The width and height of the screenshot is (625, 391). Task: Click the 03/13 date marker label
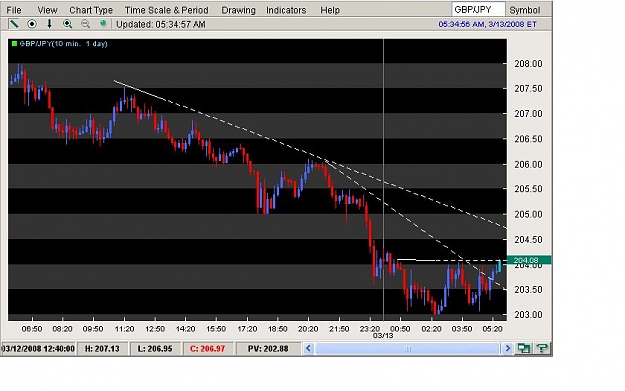tap(383, 336)
